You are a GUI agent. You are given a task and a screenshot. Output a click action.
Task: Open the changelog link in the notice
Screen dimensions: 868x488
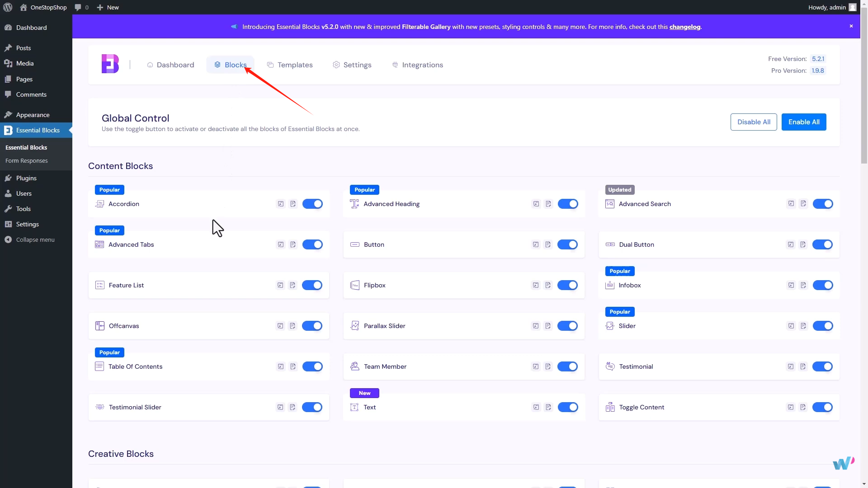click(x=684, y=27)
